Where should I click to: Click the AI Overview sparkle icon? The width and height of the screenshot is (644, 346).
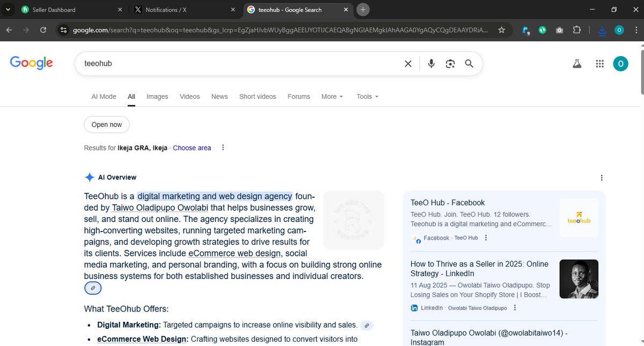point(89,177)
